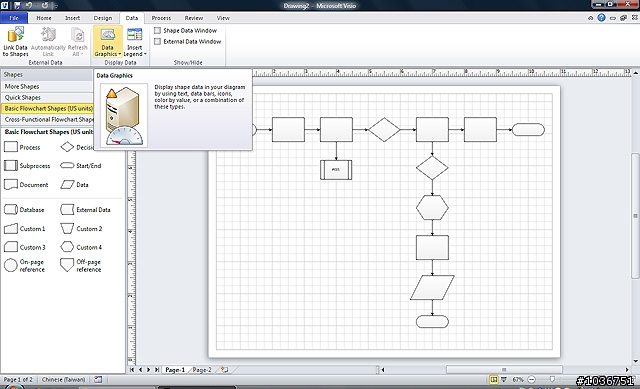Click the 67% zoom level indicator

pyautogui.click(x=518, y=380)
